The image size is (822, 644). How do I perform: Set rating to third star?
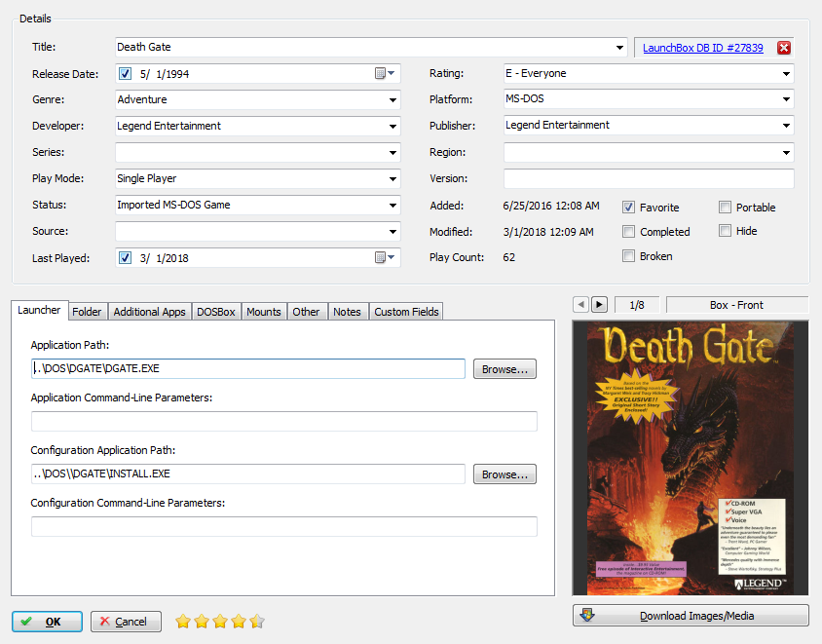tap(220, 622)
